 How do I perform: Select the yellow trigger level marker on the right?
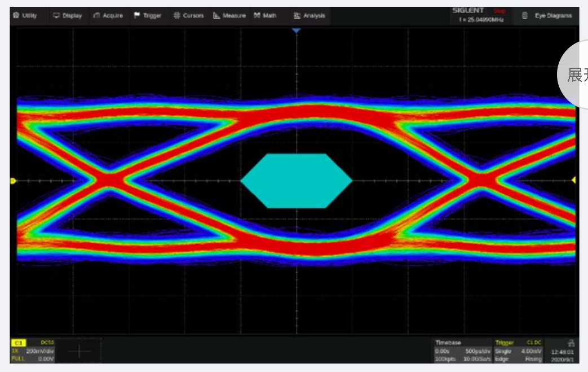click(x=574, y=180)
